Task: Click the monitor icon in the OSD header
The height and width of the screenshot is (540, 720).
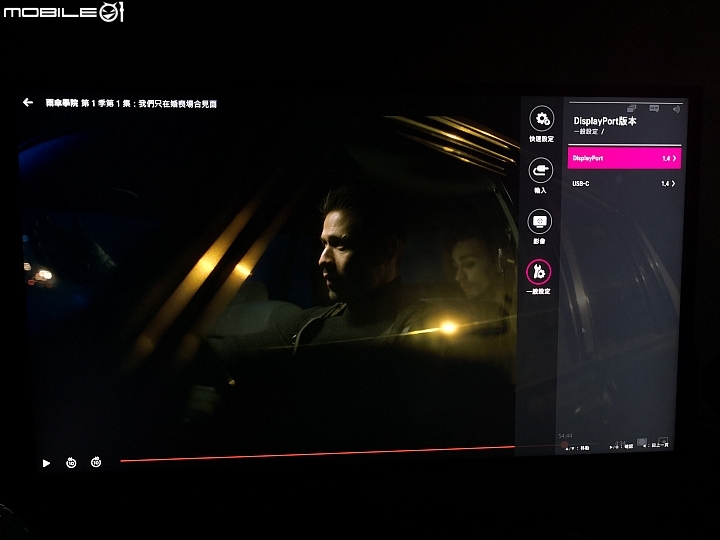Action: [654, 108]
